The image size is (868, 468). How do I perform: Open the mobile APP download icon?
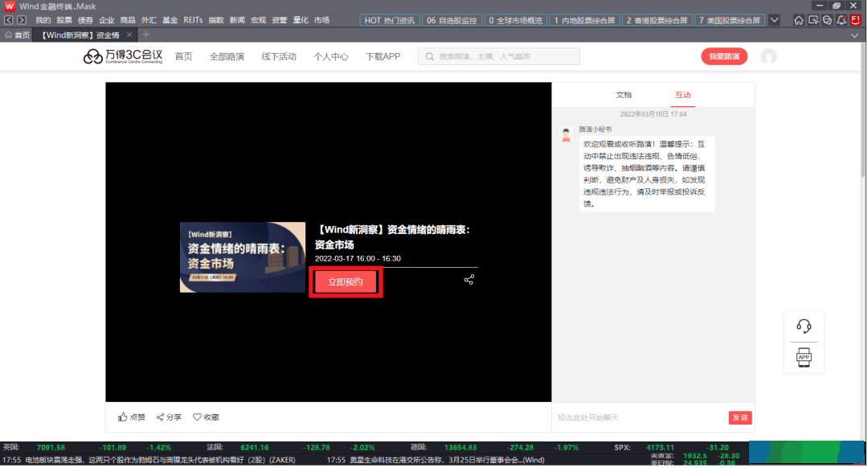(804, 357)
